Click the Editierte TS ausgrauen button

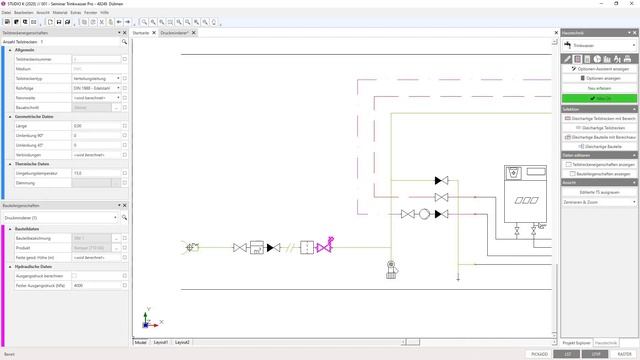pyautogui.click(x=599, y=192)
